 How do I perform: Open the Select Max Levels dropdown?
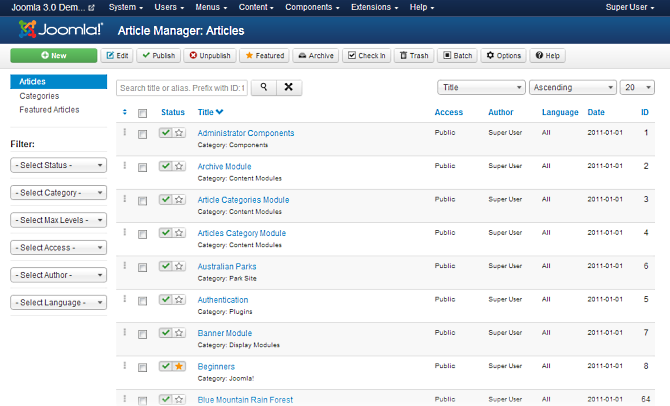pos(59,220)
